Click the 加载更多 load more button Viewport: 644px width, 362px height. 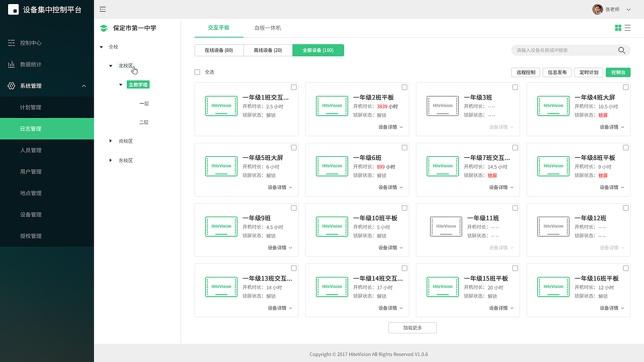[x=412, y=327]
